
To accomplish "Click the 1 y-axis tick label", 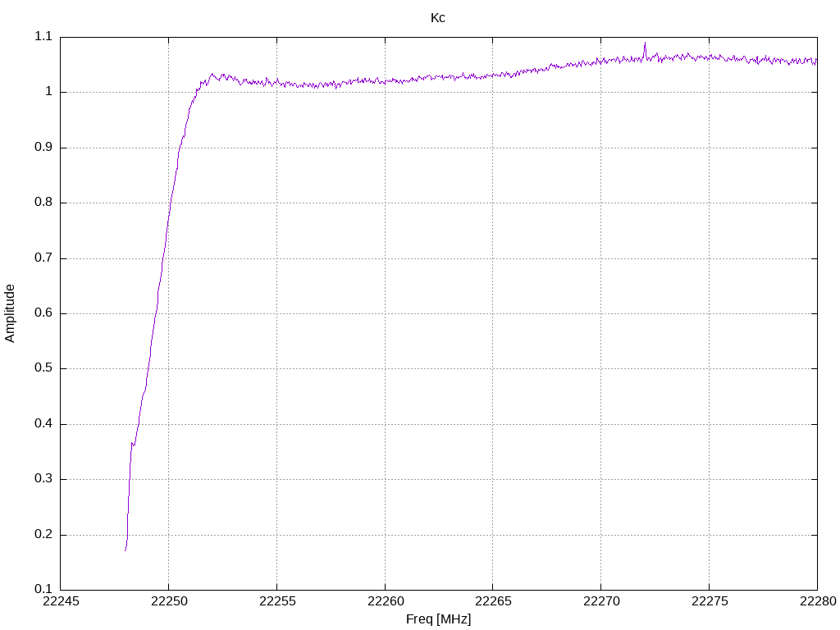I will 48,92.
